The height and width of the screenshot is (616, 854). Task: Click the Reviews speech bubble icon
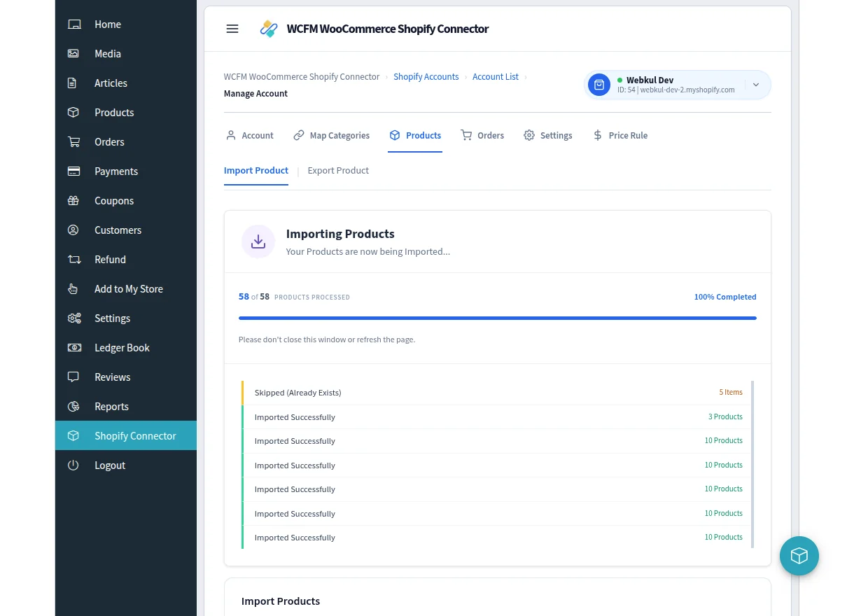coord(73,377)
